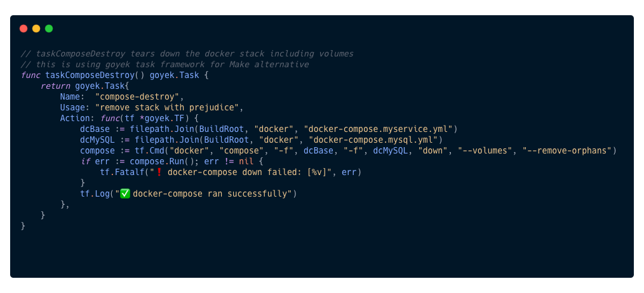Screen dimensions: 644x293
Task: Click the tf.Fatalf call
Action: pyautogui.click(x=122, y=172)
